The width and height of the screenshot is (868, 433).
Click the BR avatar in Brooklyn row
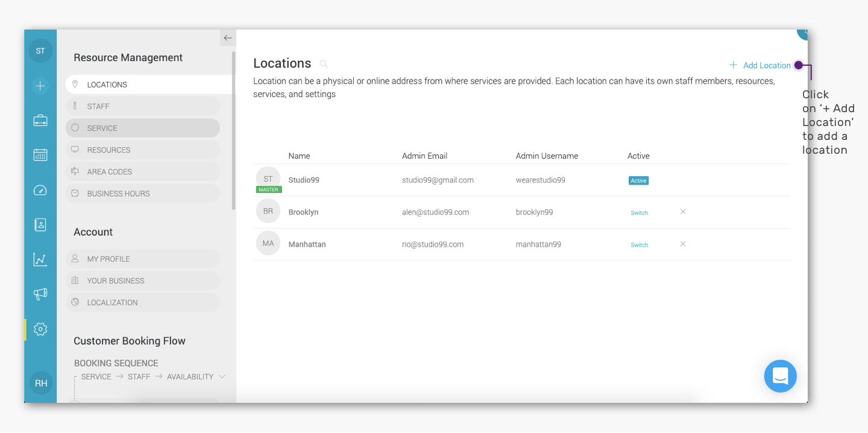[268, 212]
